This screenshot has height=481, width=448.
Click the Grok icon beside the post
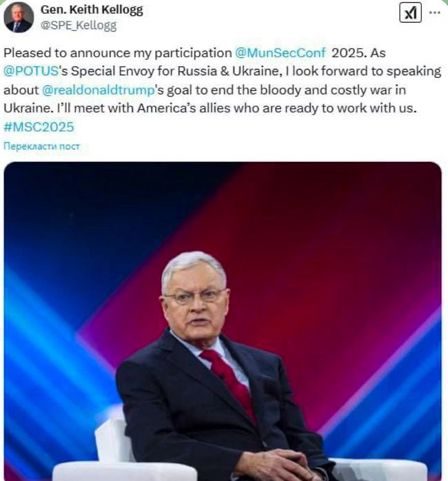[x=409, y=13]
